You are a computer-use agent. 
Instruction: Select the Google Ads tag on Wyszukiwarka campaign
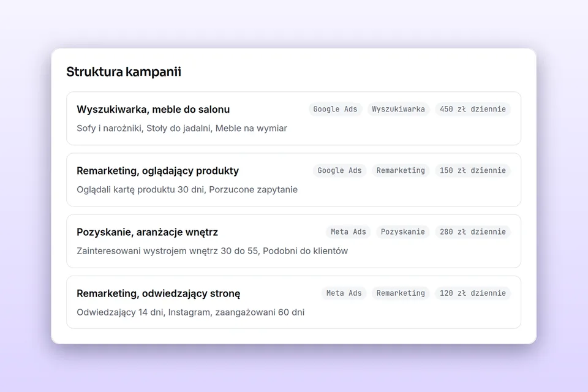click(x=335, y=109)
